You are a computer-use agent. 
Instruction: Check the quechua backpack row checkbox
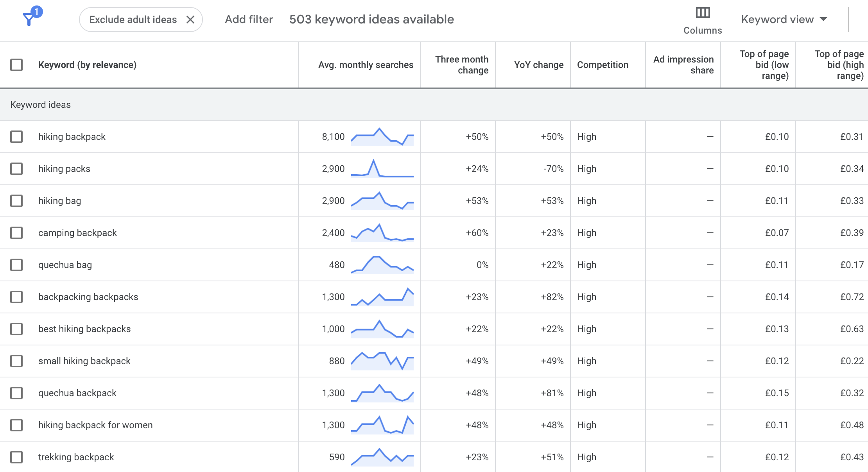(x=16, y=393)
